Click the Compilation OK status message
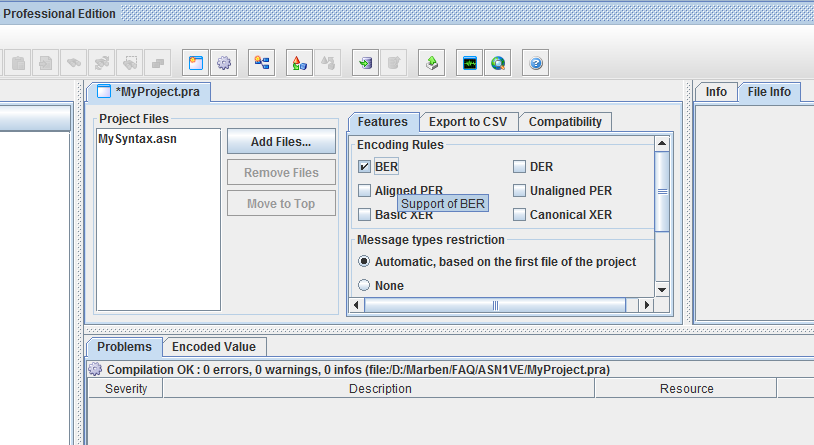 pyautogui.click(x=358, y=369)
